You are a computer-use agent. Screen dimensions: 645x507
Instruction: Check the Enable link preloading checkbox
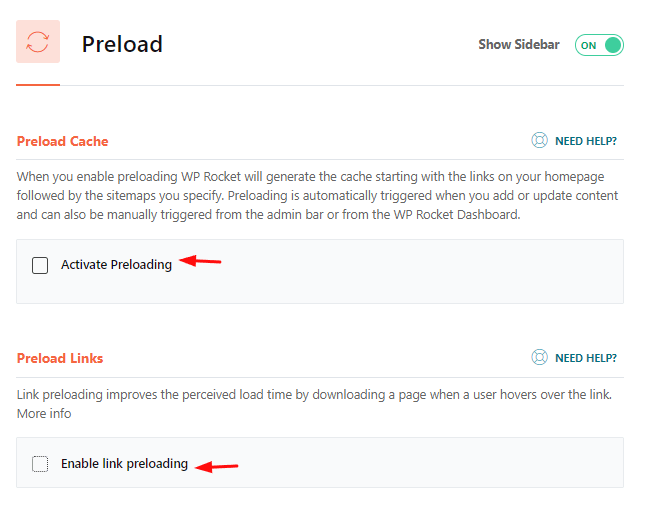coord(40,464)
